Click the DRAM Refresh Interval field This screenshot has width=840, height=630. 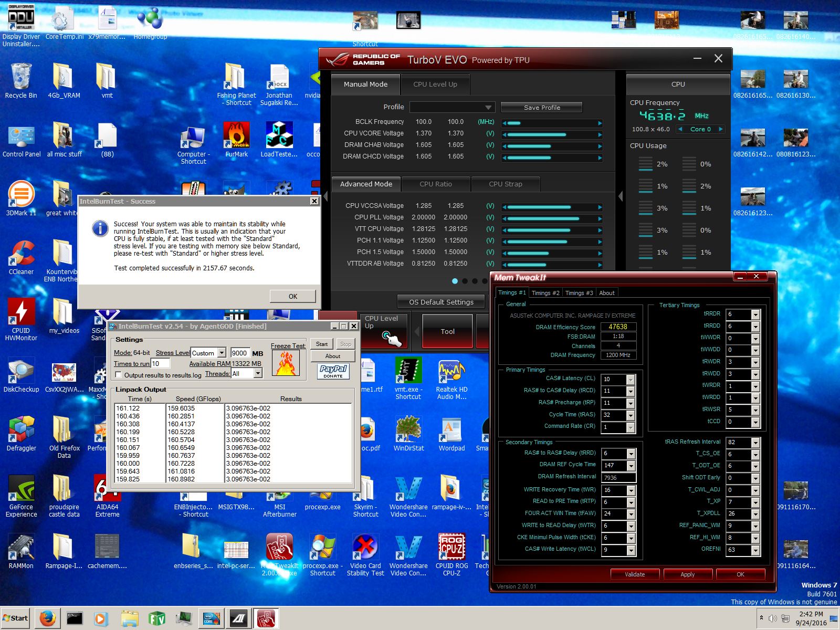click(x=619, y=478)
